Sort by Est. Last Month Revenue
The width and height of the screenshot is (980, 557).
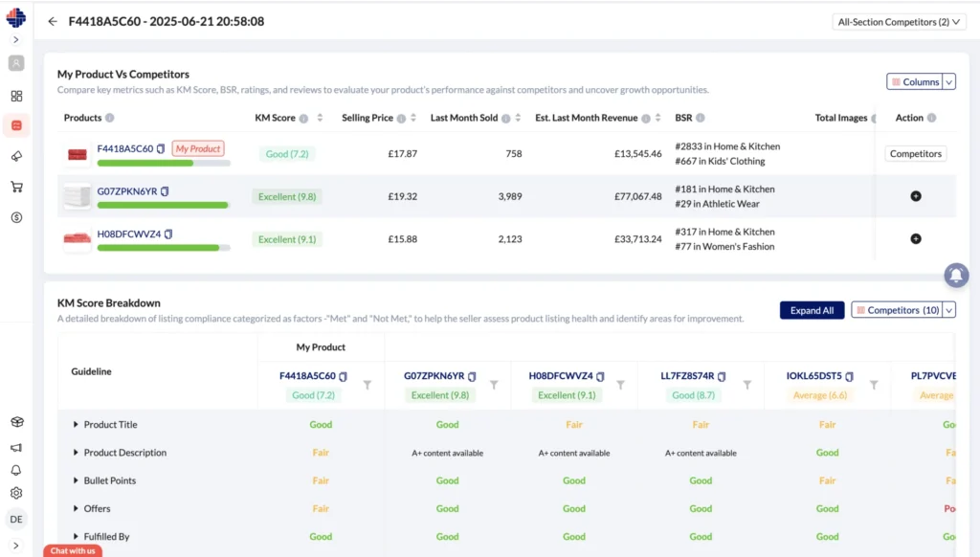coord(658,118)
